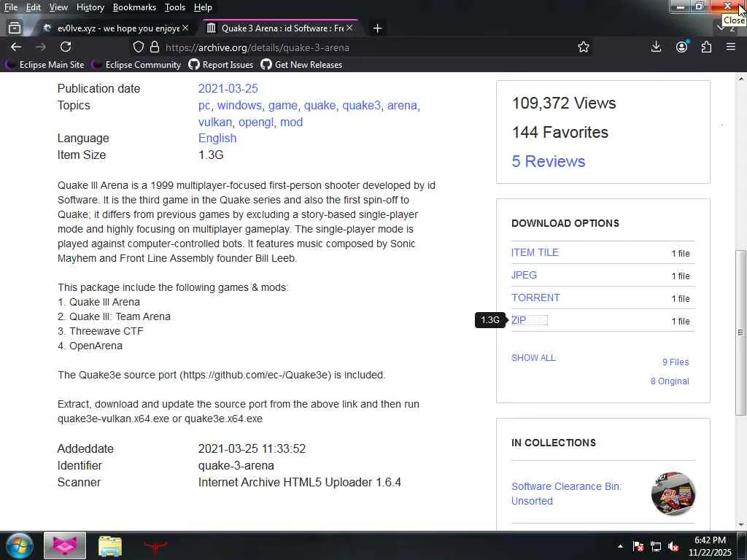The image size is (747, 560).
Task: Open the 5 Reviews link
Action: click(x=549, y=161)
